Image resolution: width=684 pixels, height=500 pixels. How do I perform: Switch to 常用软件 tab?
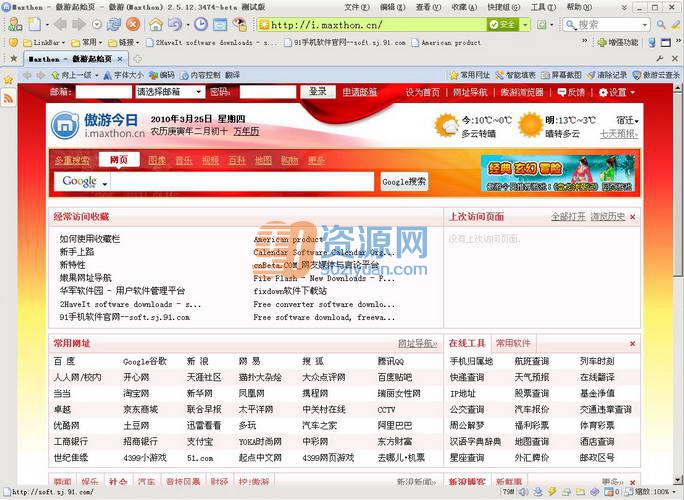513,343
